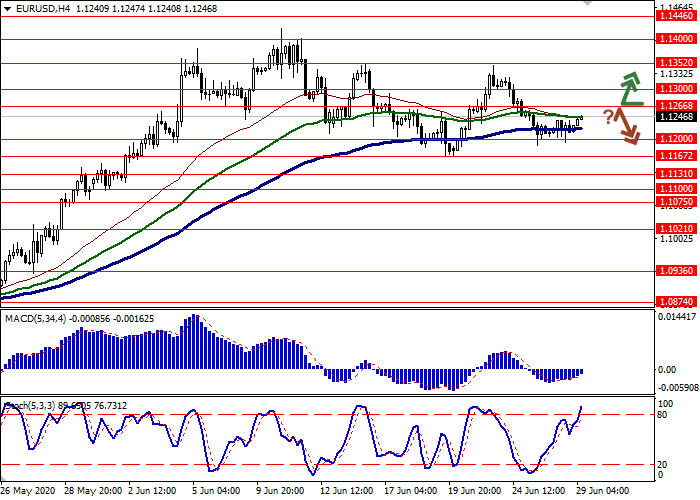
Task: Click the red downward arrow icon
Action: coord(627,125)
